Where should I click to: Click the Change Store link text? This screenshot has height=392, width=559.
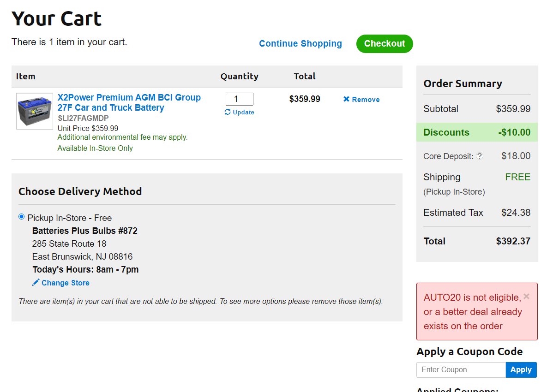pos(66,283)
